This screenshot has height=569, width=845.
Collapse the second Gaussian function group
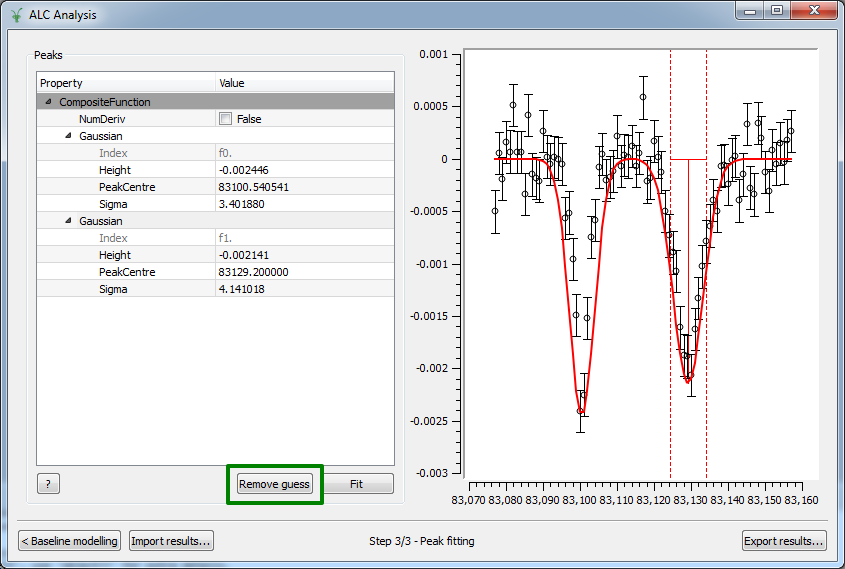[x=68, y=221]
